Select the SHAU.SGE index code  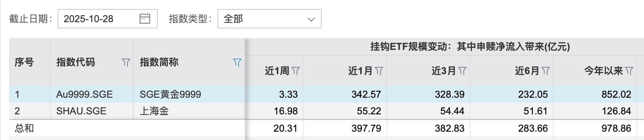(x=81, y=111)
